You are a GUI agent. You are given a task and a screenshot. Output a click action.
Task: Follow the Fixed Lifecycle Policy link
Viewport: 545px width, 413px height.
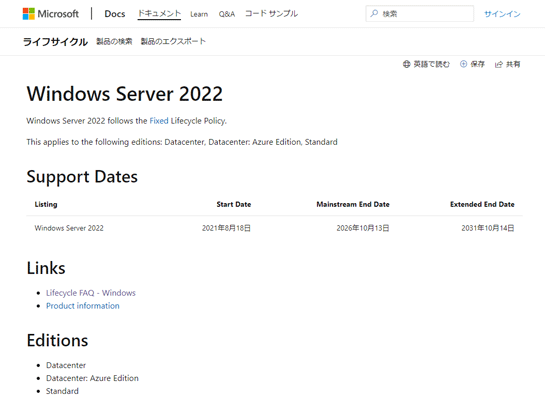click(x=159, y=121)
